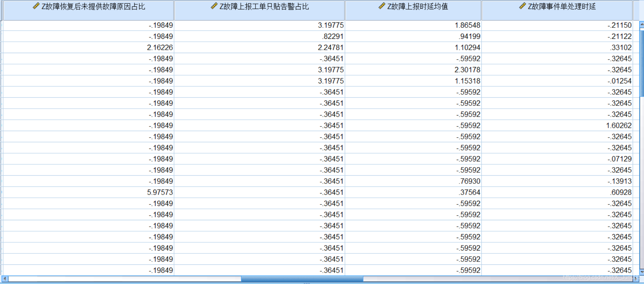Click the cell with value 1.86548

coord(413,25)
